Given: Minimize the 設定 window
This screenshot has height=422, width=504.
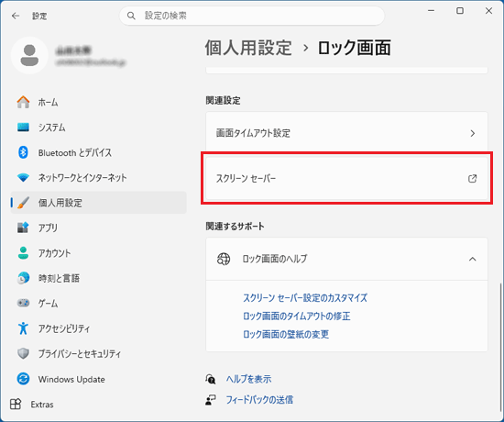Looking at the screenshot, I should point(431,11).
